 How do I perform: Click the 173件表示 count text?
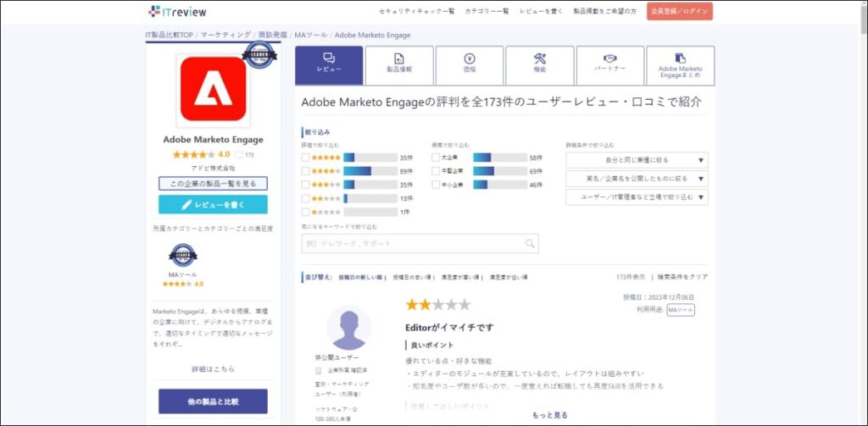[631, 277]
